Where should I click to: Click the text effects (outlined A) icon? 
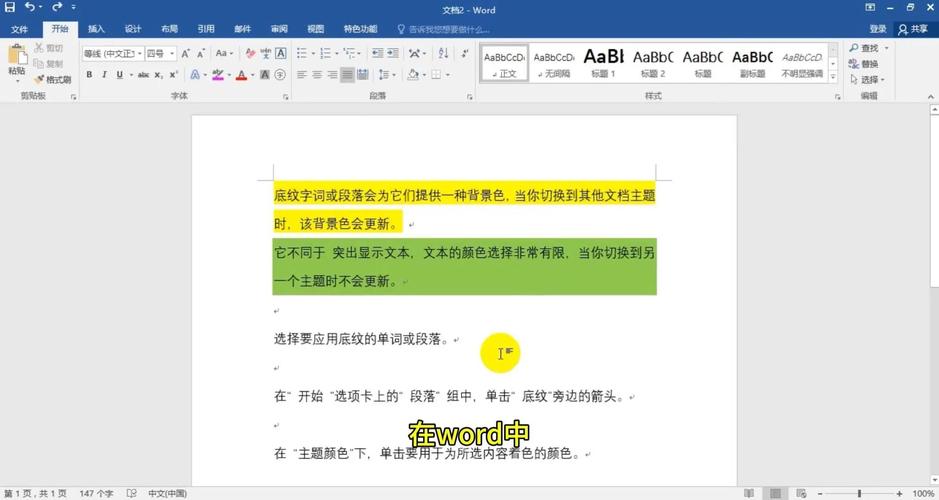pos(195,75)
